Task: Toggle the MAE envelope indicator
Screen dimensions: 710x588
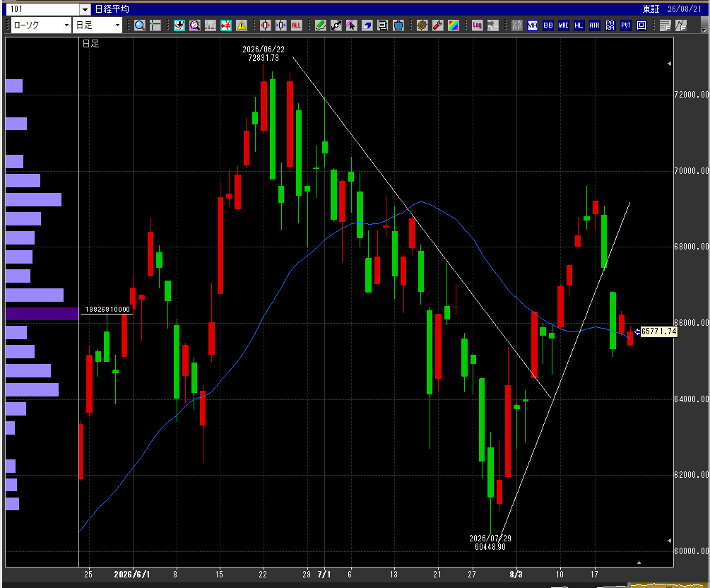Action: (563, 25)
